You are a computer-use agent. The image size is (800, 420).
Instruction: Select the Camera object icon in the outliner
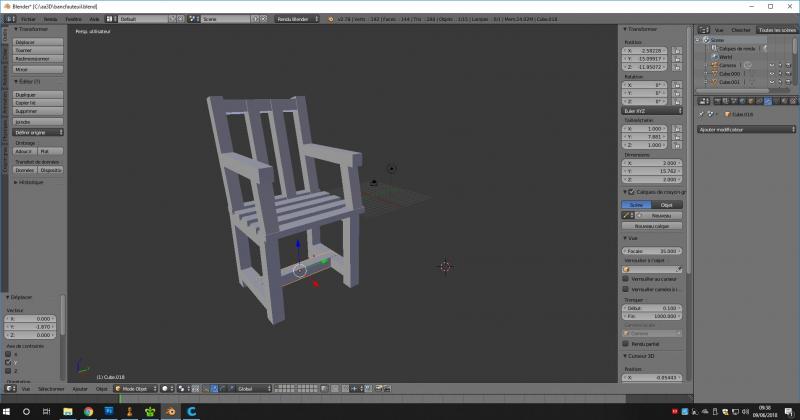(x=713, y=65)
